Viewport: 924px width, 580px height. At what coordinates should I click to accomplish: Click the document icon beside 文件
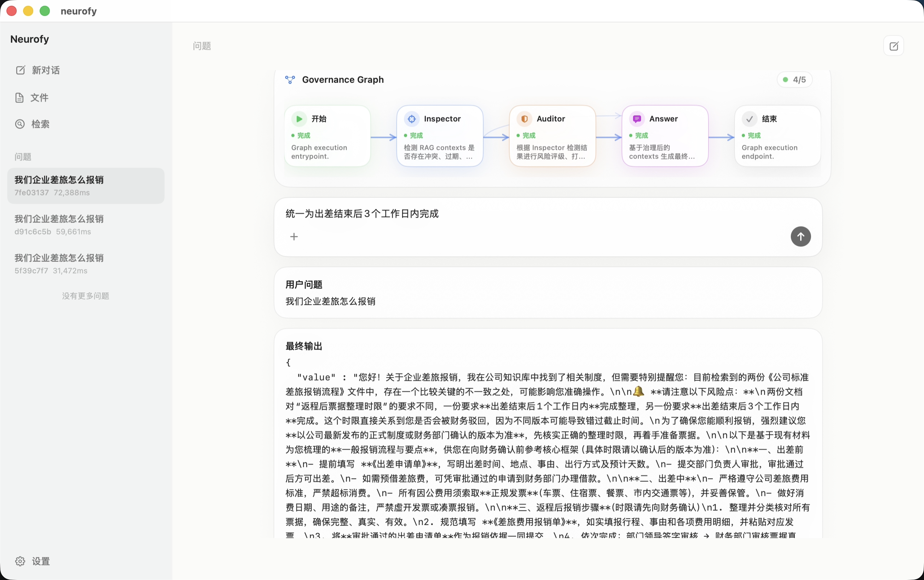click(19, 98)
